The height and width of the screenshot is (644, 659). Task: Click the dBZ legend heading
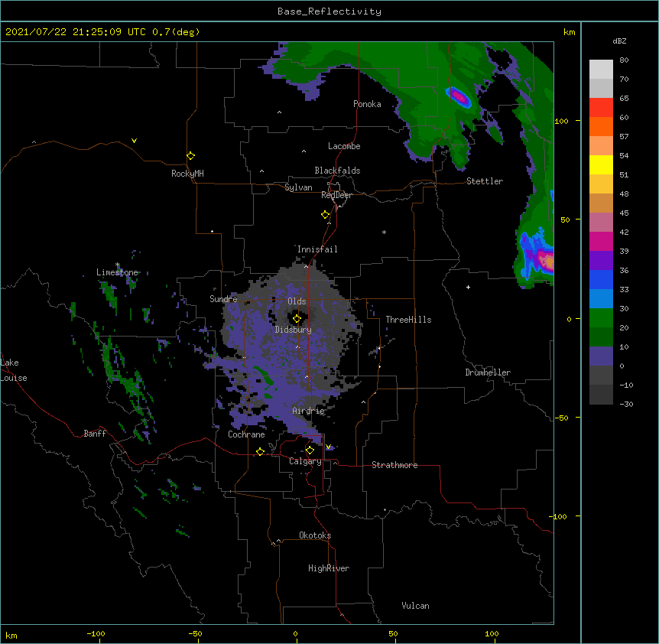tap(619, 41)
